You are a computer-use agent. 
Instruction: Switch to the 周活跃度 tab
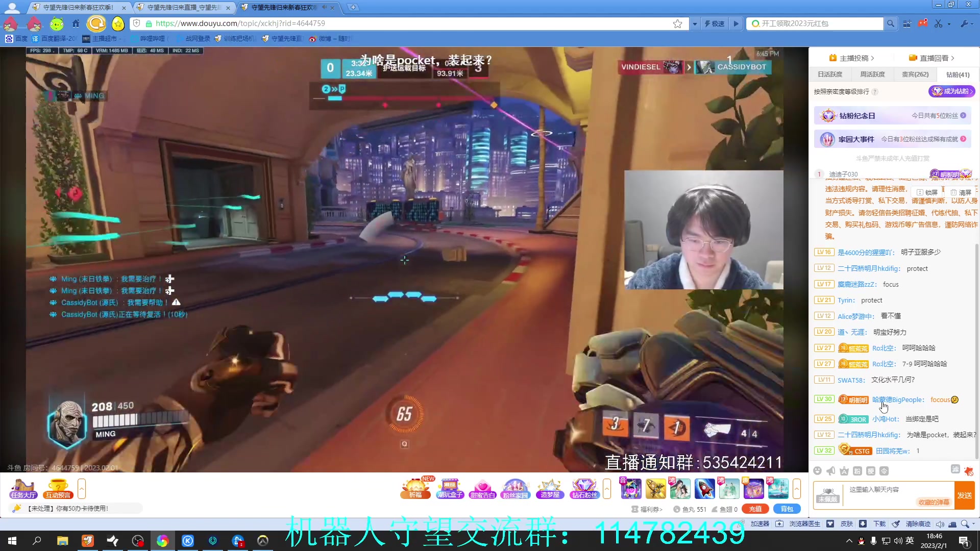pos(872,74)
